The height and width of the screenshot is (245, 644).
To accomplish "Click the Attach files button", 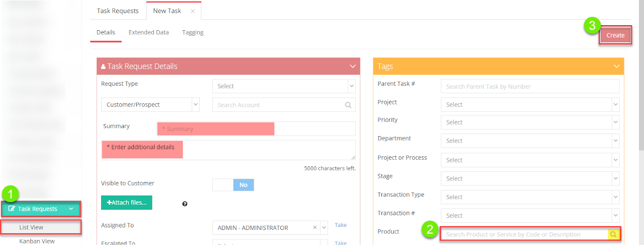I will tap(126, 203).
